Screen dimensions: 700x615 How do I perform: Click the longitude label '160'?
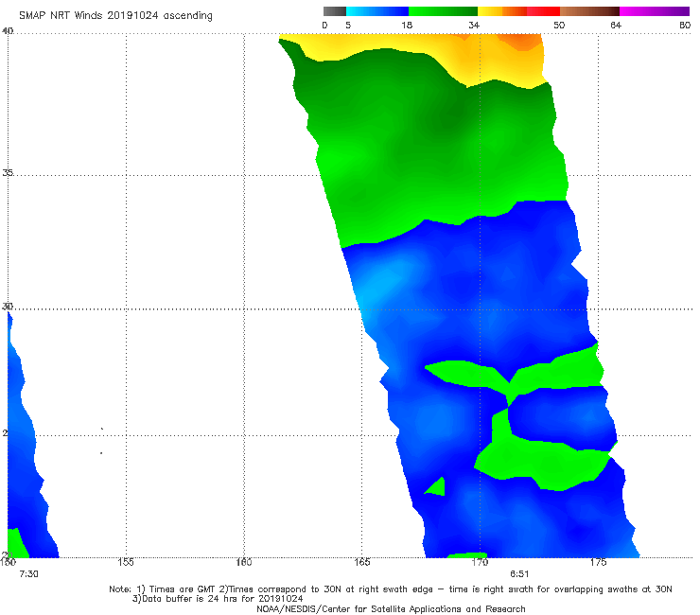[244, 562]
